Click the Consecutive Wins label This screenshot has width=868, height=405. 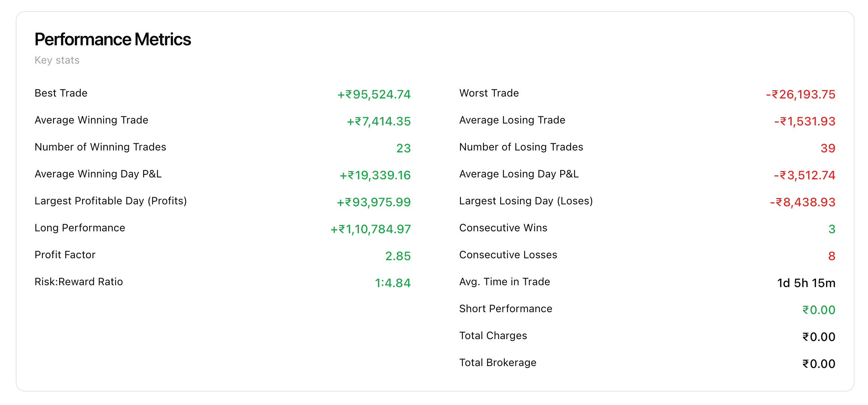(503, 228)
